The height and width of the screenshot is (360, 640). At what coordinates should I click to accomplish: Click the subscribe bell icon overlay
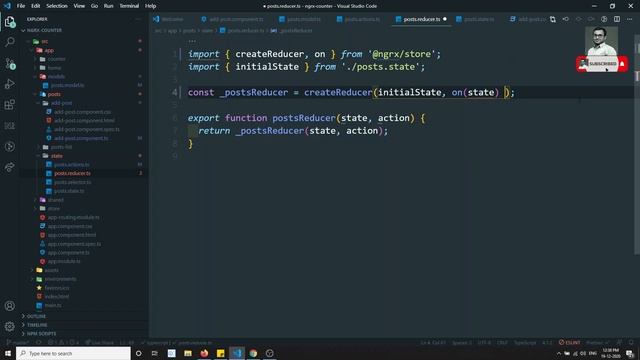click(x=622, y=64)
